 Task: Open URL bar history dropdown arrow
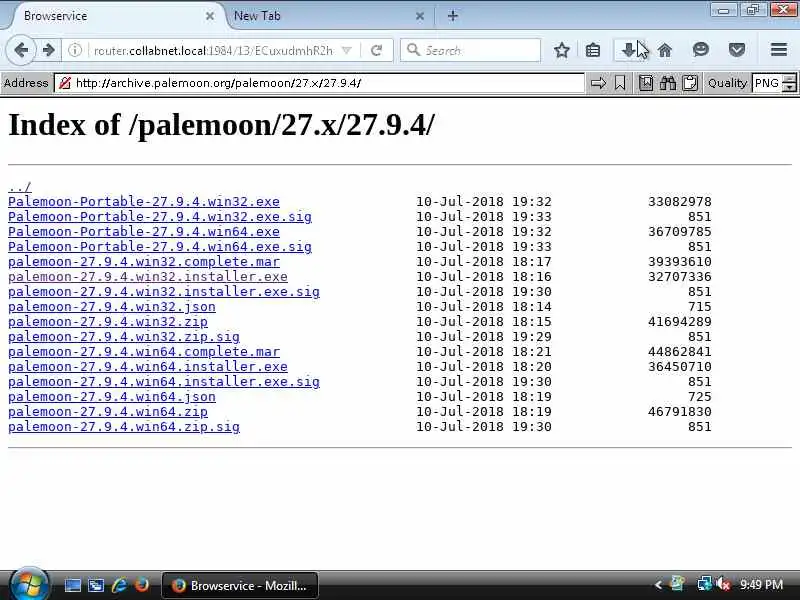(x=346, y=50)
